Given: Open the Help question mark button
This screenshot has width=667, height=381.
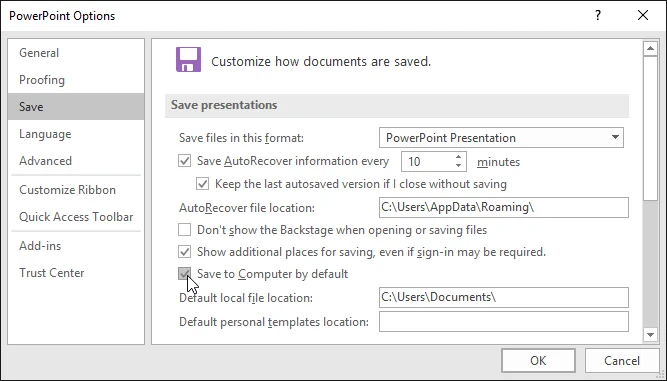Looking at the screenshot, I should click(598, 16).
